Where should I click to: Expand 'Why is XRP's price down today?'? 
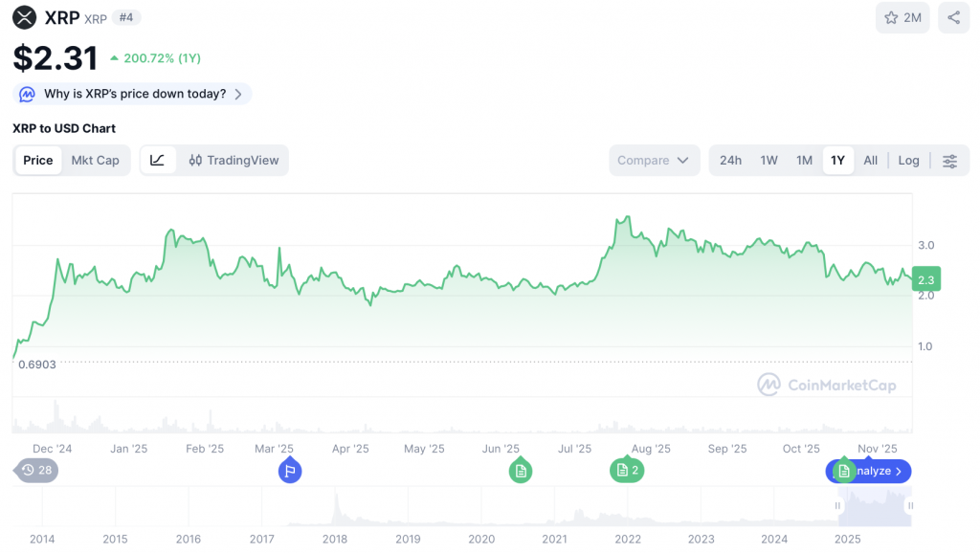tap(134, 94)
